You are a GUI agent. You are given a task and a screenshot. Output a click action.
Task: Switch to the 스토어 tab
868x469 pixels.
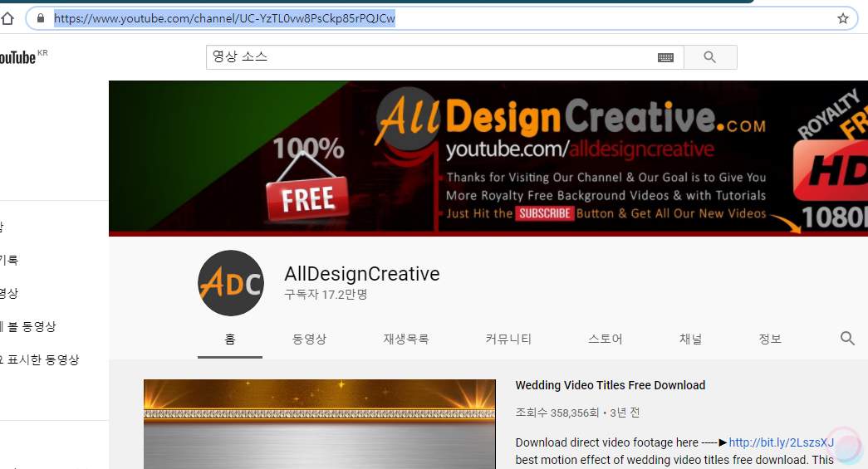[x=606, y=339]
